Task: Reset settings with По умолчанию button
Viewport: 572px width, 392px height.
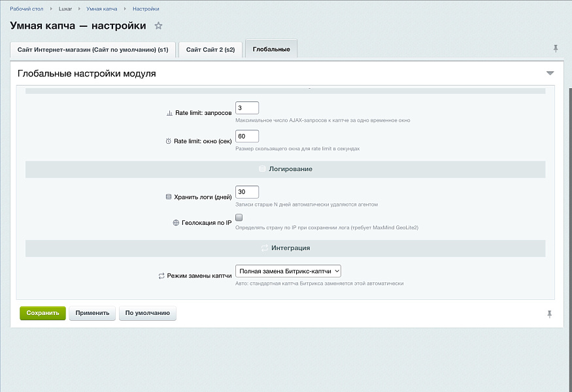Action: coord(148,313)
